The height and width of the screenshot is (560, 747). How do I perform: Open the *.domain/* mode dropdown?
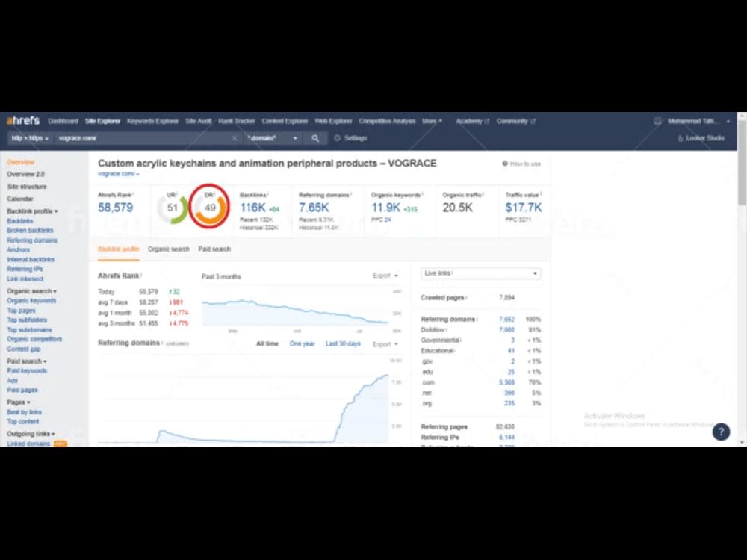point(273,138)
